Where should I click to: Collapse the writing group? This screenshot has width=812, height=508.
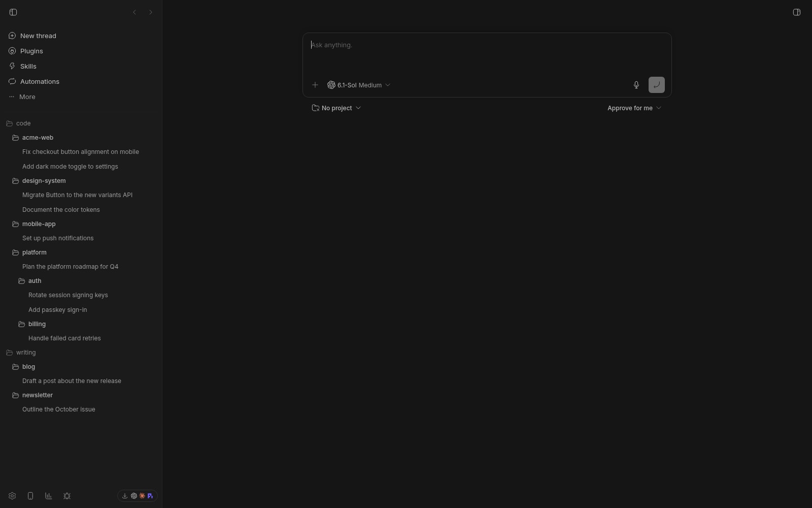81,353
